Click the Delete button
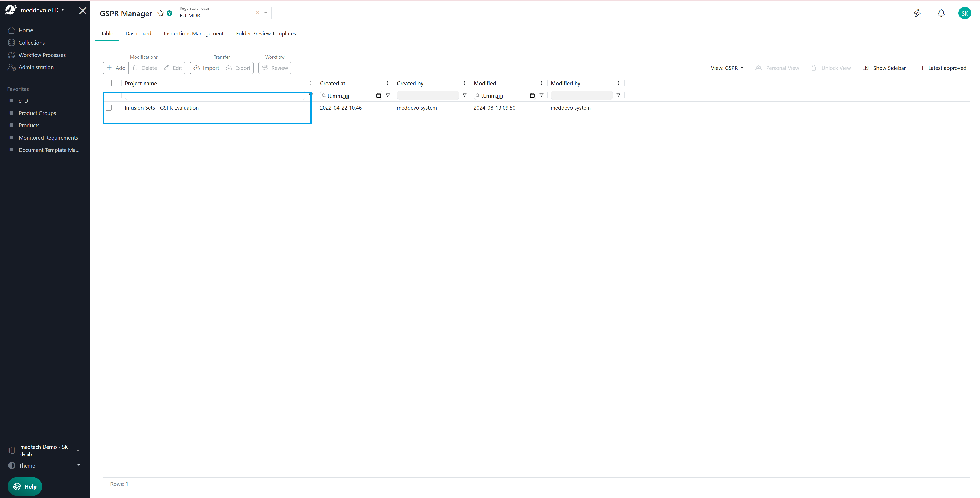This screenshot has height=498, width=980. pyautogui.click(x=145, y=68)
